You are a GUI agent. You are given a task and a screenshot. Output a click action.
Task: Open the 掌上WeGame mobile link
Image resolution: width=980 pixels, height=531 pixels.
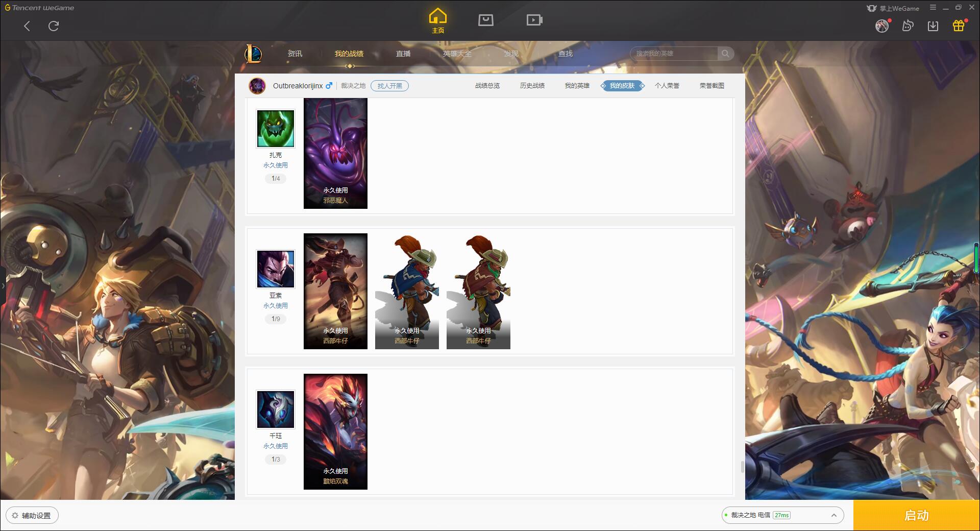coord(893,8)
